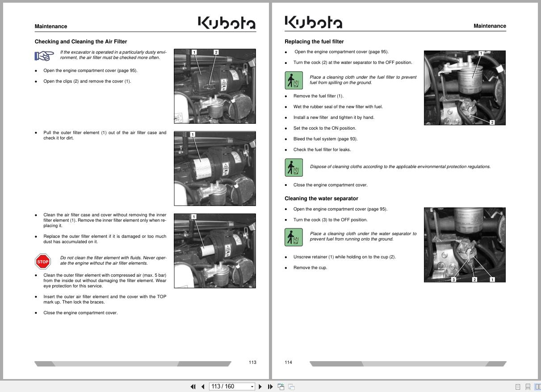Click the 'Do not clean the filter element with fluids' warning
The image size is (541, 392).
pos(113,261)
